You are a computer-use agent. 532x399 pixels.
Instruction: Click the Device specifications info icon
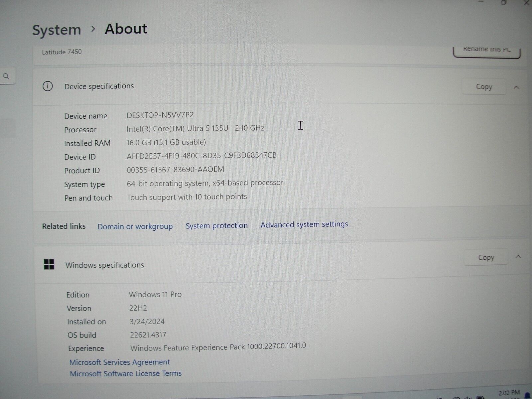(48, 86)
